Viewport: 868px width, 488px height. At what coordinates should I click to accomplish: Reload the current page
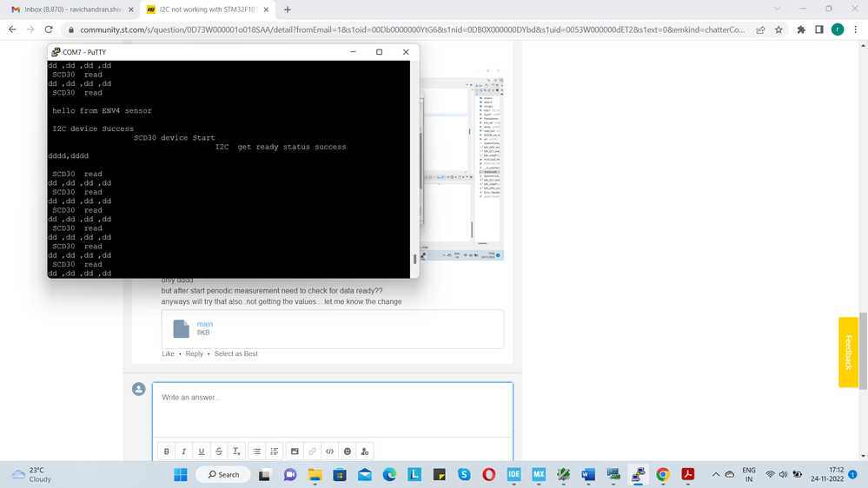pos(49,30)
